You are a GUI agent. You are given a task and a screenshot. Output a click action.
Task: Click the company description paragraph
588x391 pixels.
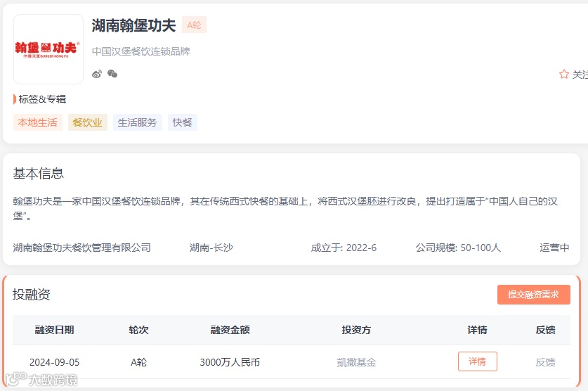point(285,208)
